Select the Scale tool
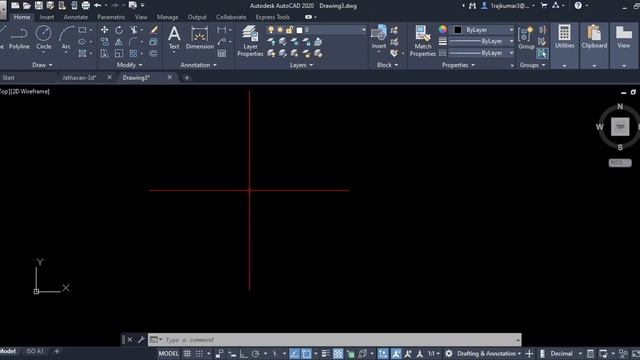 118,53
